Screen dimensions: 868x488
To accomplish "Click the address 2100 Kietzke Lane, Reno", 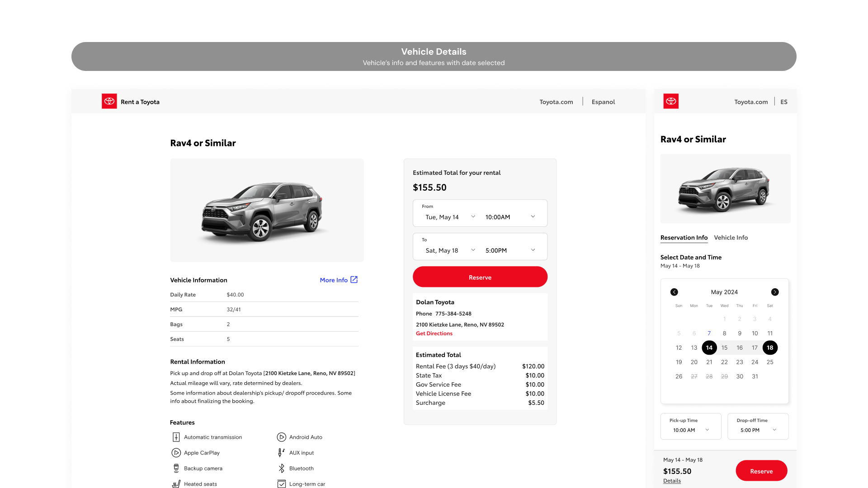I will (x=460, y=324).
